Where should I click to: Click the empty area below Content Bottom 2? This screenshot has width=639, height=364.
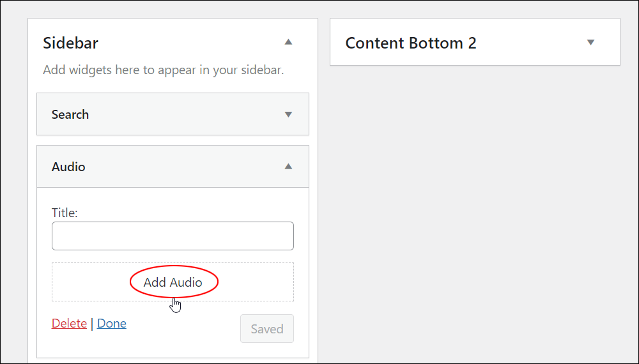[x=475, y=212]
